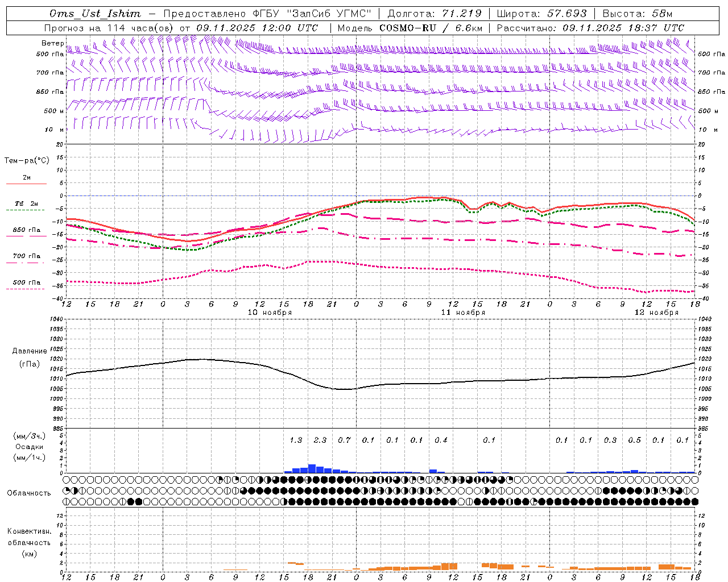Click the Рассчитано: 09.11.2025 18:37 UTC text

(590, 27)
